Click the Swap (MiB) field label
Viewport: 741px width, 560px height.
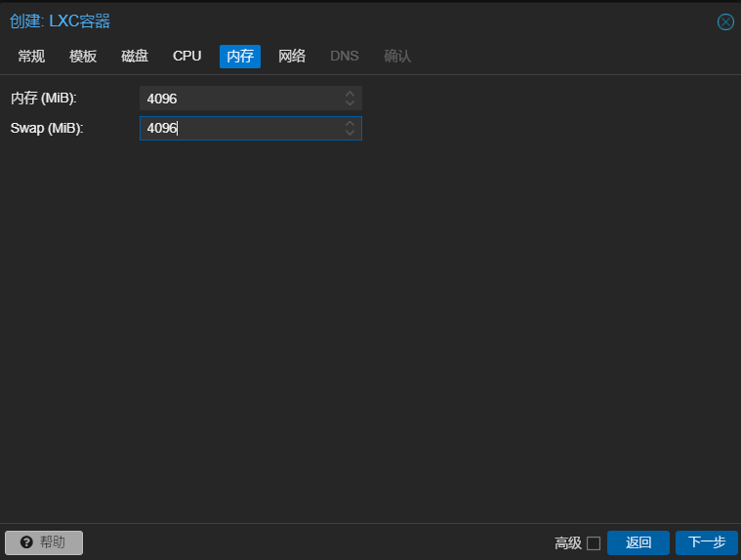[47, 128]
